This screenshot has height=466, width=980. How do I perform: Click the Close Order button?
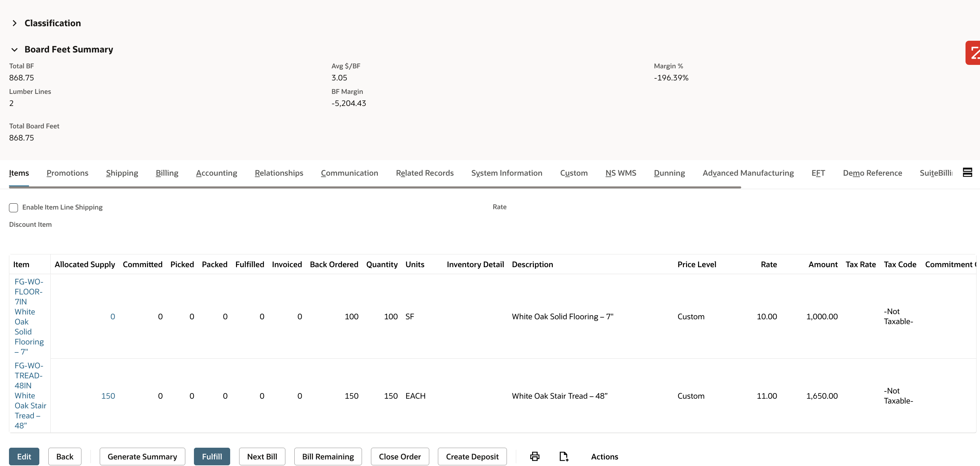pyautogui.click(x=400, y=456)
